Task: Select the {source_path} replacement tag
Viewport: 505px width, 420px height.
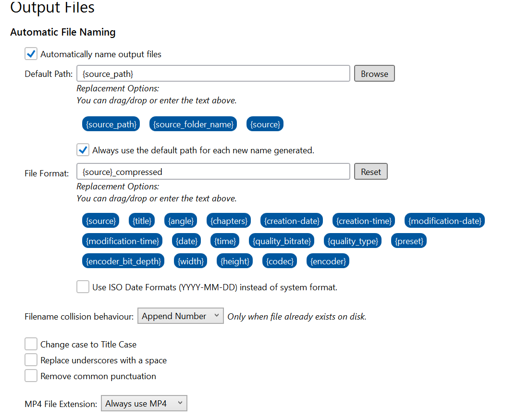Action: [x=111, y=124]
